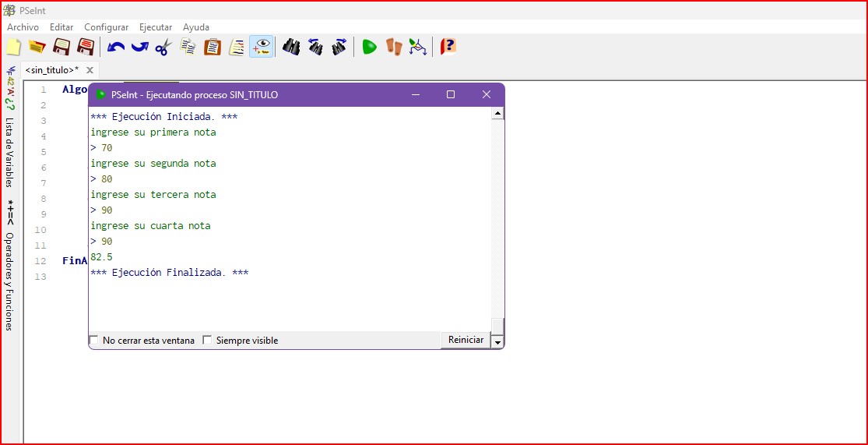Run the algorithm with the green play icon
This screenshot has height=445, width=868.
(x=370, y=48)
